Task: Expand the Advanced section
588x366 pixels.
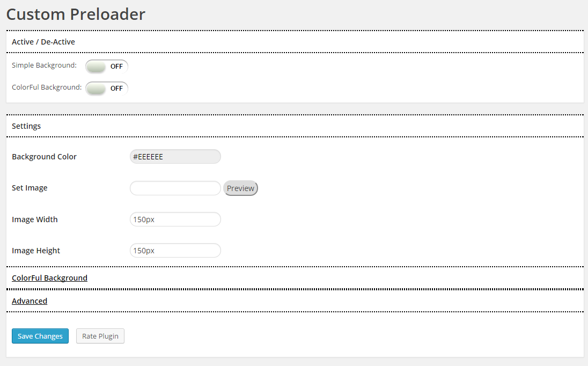Action: [x=30, y=301]
